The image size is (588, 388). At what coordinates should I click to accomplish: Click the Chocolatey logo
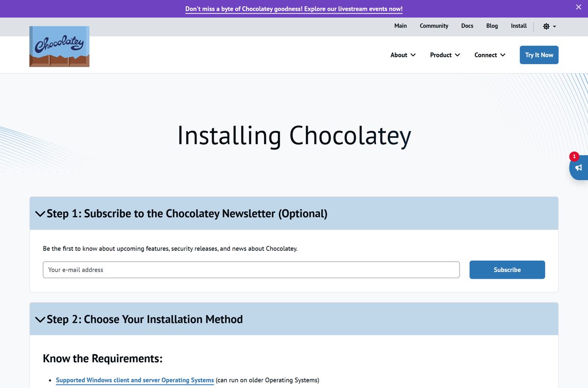59,47
